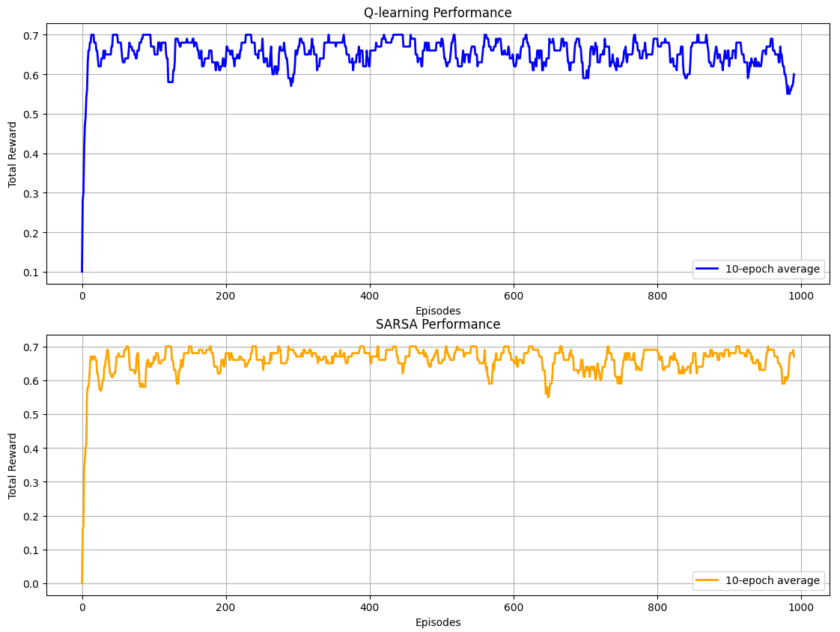Click the 800 x-axis tick on SARSA plot
Screen dimensions: 840x632
click(x=657, y=608)
